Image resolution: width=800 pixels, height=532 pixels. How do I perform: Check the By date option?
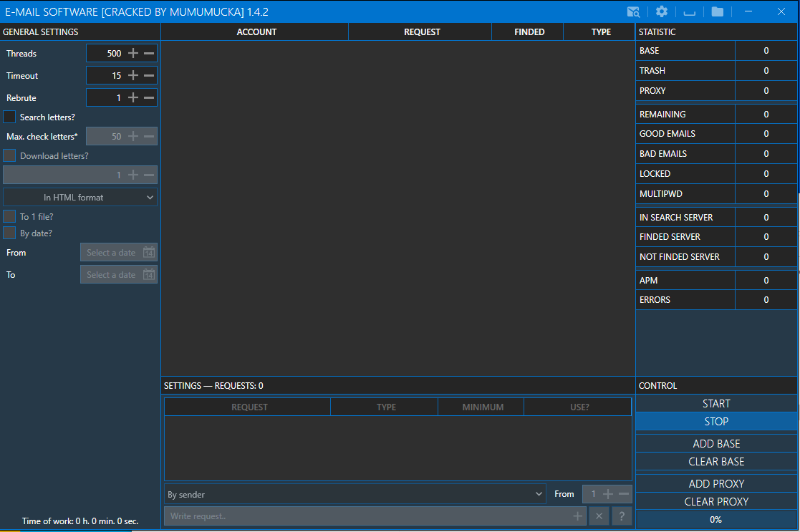10,233
